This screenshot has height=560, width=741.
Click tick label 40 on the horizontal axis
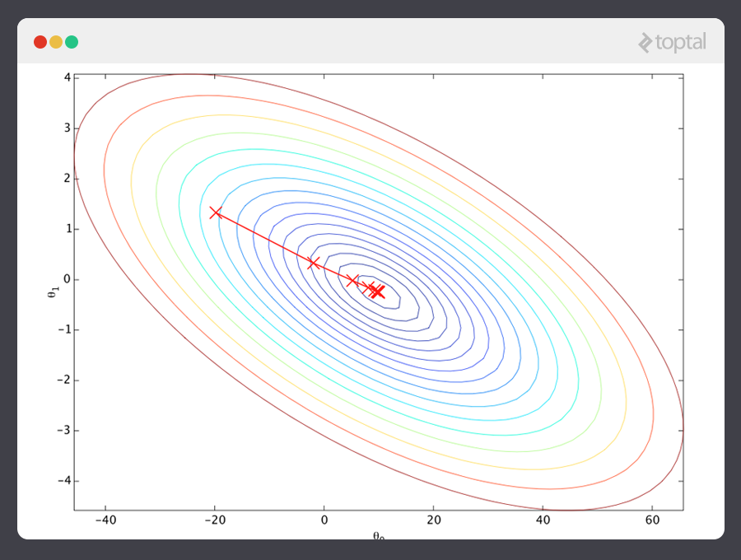[x=543, y=520]
